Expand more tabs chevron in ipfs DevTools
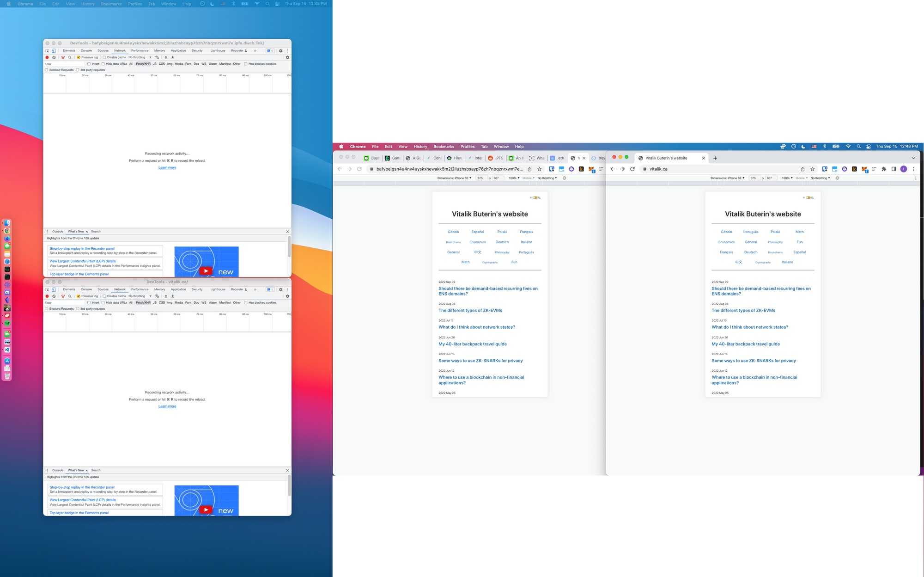 255,51
